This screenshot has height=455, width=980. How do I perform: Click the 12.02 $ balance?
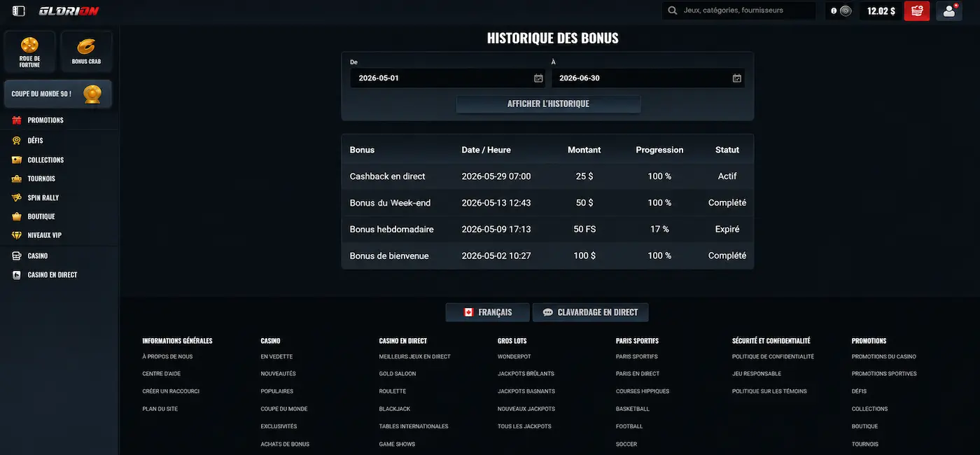pos(881,11)
